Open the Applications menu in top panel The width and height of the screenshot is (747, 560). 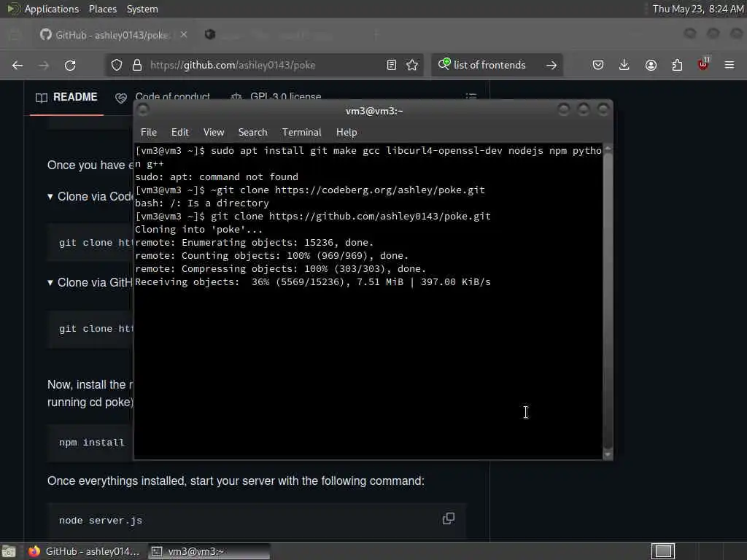pos(52,9)
